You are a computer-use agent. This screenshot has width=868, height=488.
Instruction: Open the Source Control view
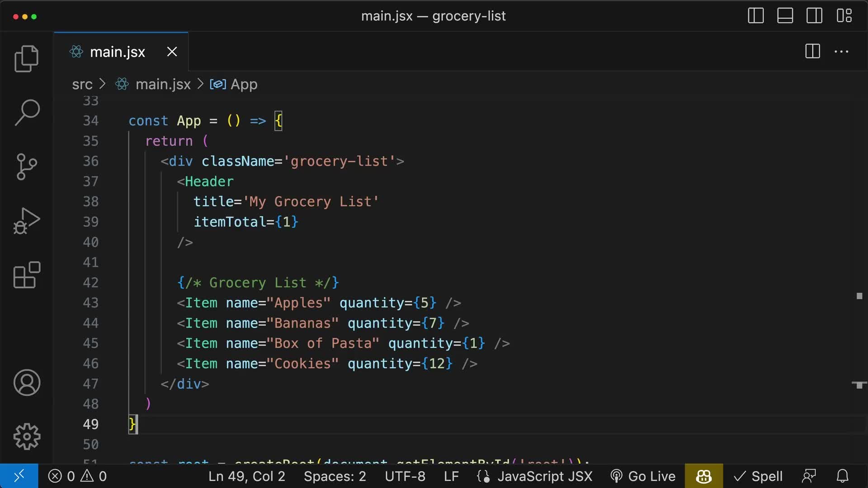point(26,167)
